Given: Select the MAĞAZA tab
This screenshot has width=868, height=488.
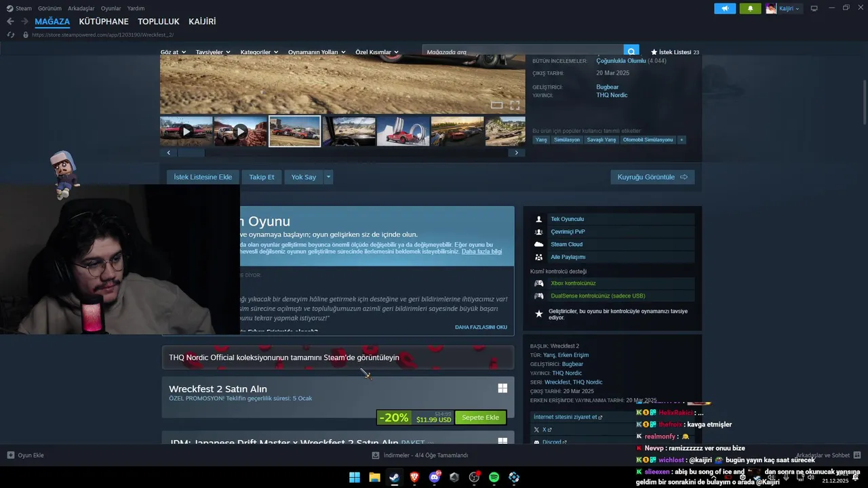Looking at the screenshot, I should [x=52, y=22].
